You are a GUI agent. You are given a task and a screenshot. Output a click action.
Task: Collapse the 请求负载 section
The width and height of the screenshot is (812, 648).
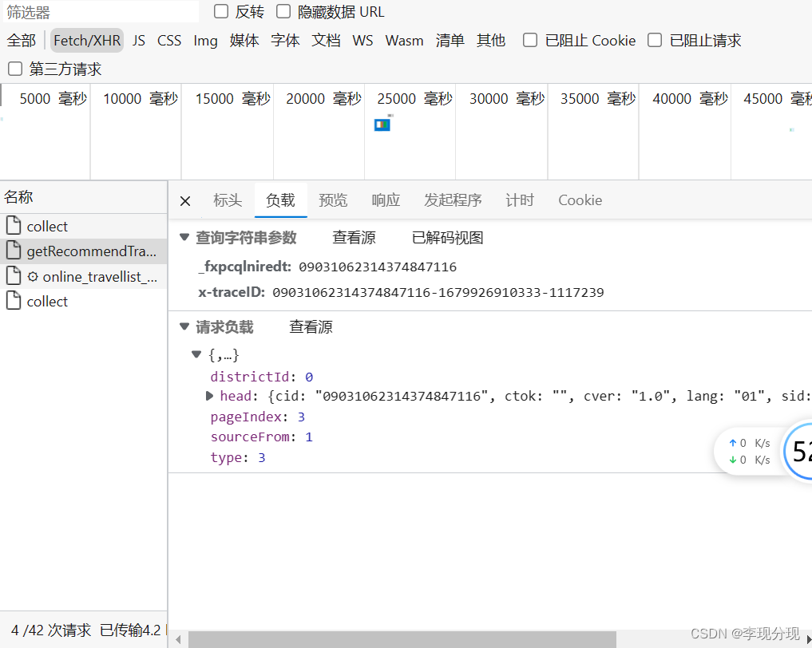[x=184, y=326]
